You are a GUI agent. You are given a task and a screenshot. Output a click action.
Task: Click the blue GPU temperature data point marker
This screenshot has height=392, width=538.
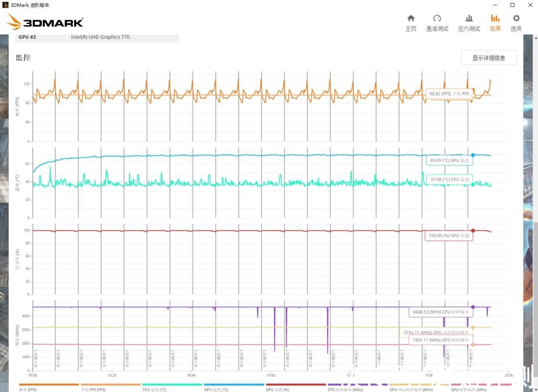click(473, 155)
